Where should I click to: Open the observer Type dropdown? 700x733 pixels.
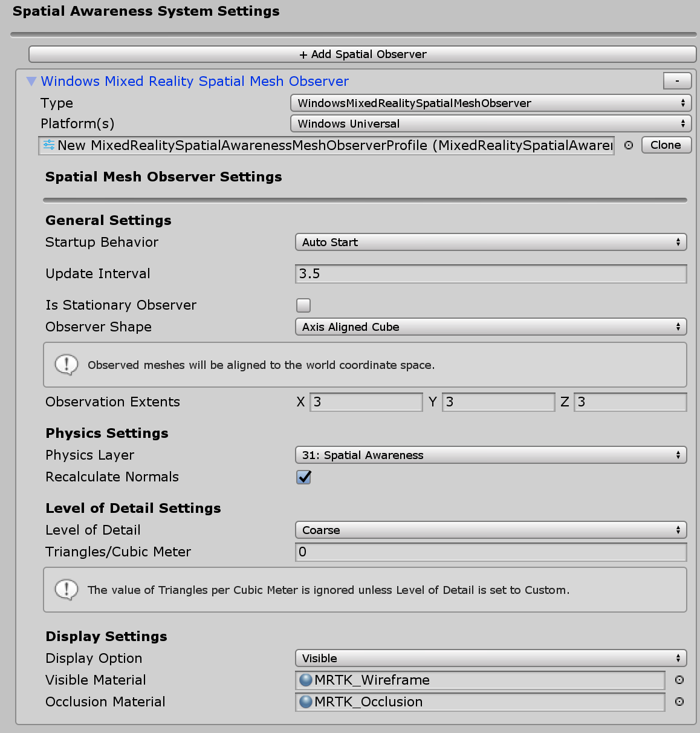click(x=490, y=103)
